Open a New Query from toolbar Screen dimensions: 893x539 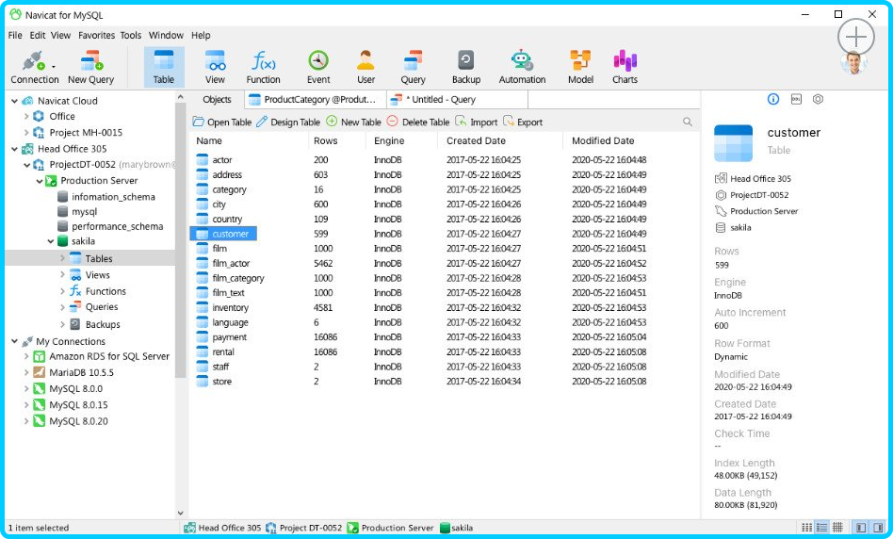pyautogui.click(x=91, y=66)
